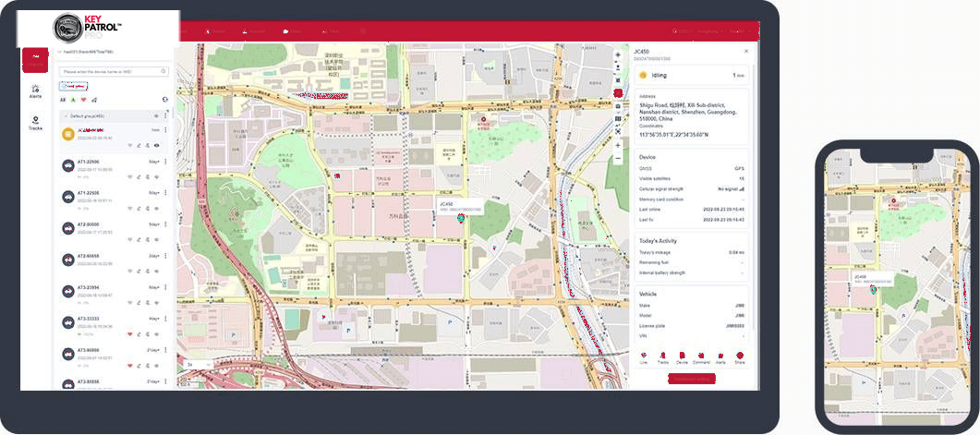Open Tracks action in JC450 panel
The image size is (980, 435).
point(663,356)
